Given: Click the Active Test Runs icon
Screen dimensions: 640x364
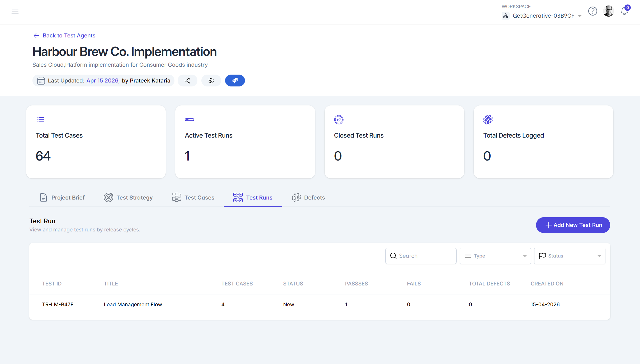Looking at the screenshot, I should 189,120.
